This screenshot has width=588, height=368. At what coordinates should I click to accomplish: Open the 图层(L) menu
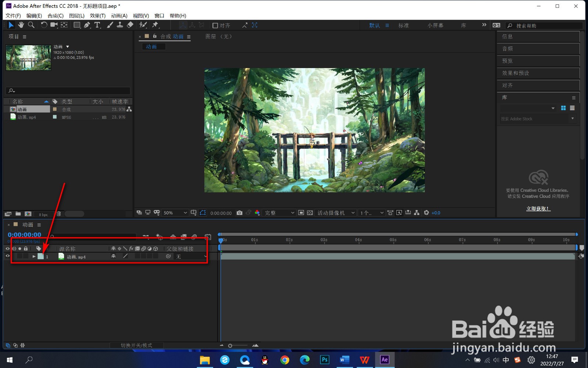pyautogui.click(x=77, y=15)
